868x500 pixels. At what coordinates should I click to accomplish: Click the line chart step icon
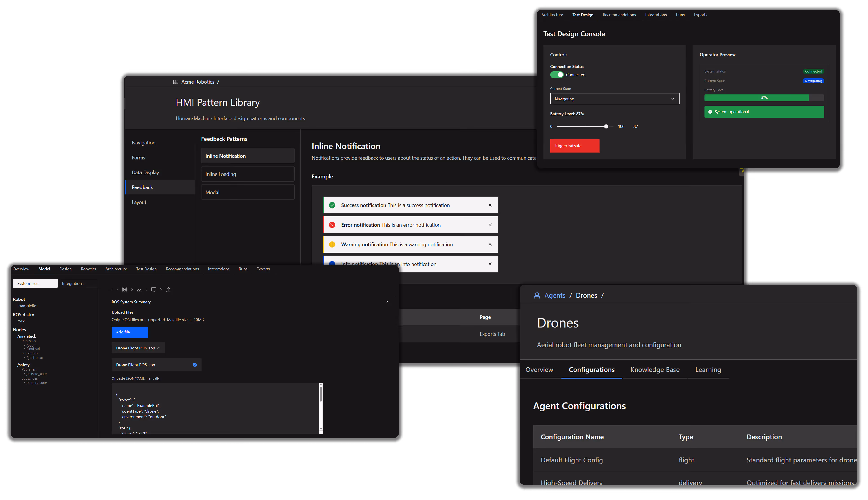click(139, 289)
